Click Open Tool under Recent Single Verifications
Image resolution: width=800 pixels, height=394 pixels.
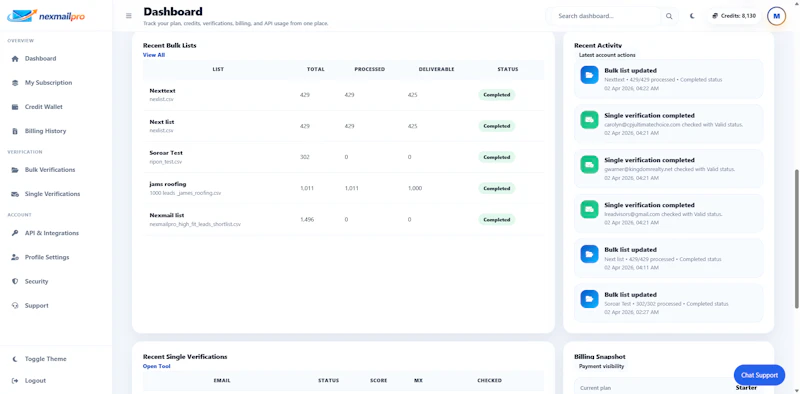click(157, 366)
